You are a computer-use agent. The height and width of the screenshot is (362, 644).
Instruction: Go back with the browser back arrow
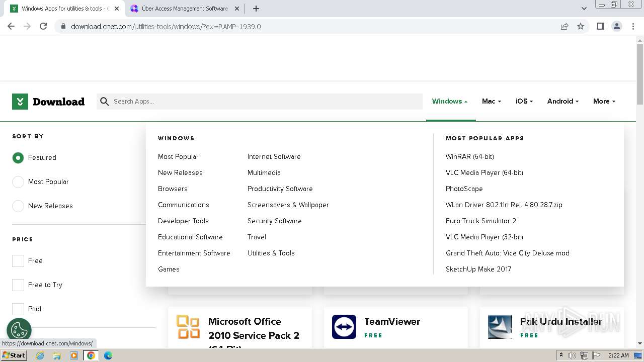point(11,26)
